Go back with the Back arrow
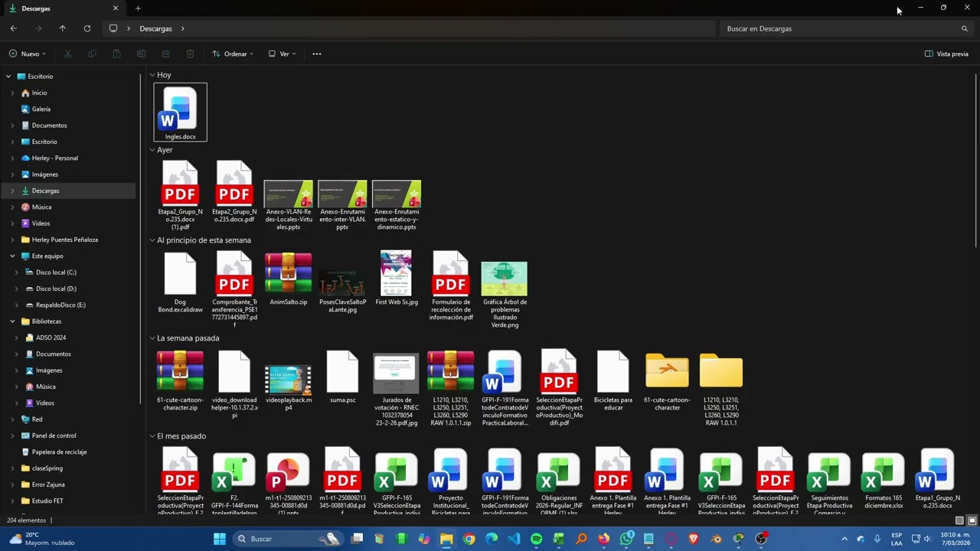980x551 pixels. (x=14, y=28)
